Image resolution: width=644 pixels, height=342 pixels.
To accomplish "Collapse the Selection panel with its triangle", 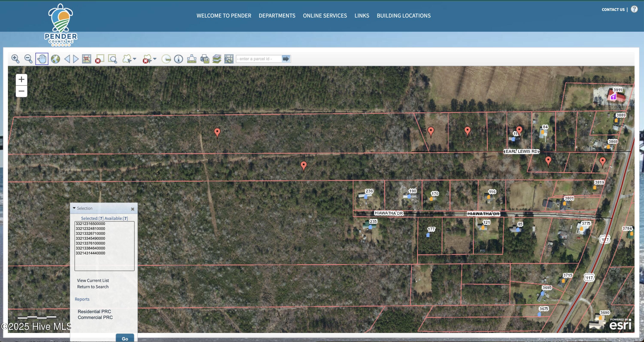I will (x=74, y=208).
